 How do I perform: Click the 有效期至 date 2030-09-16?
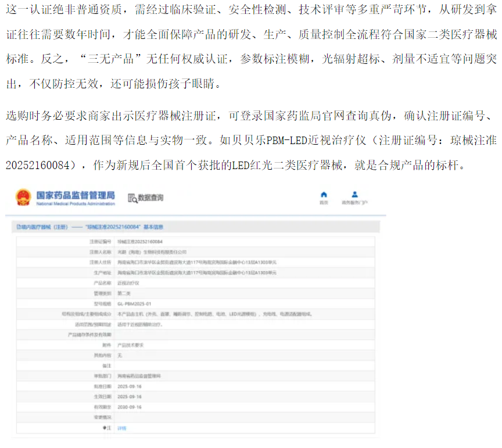(x=129, y=407)
